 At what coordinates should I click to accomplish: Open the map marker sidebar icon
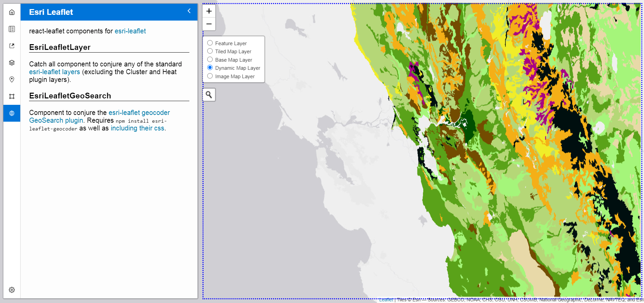[12, 80]
